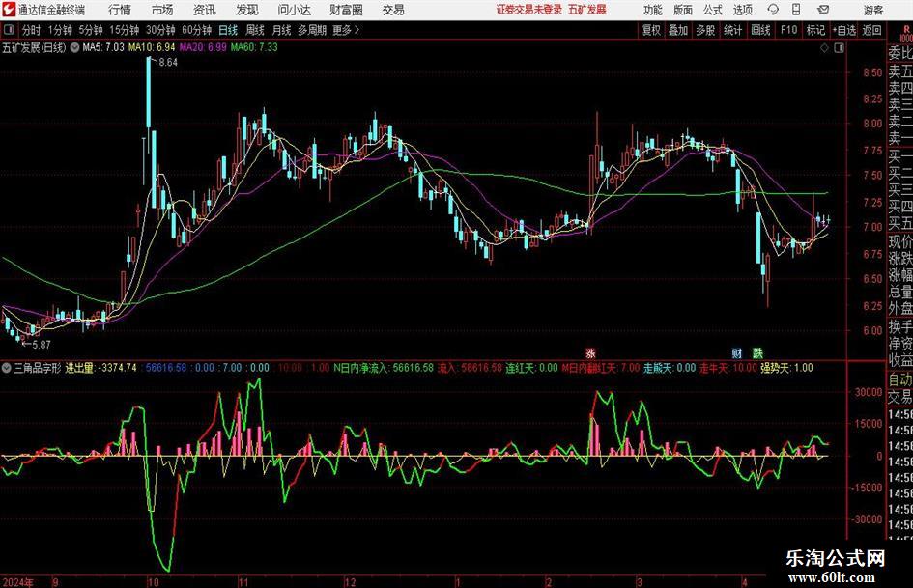Click the red 五矿发展 stock name in title bar
The width and height of the screenshot is (913, 588).
point(587,10)
